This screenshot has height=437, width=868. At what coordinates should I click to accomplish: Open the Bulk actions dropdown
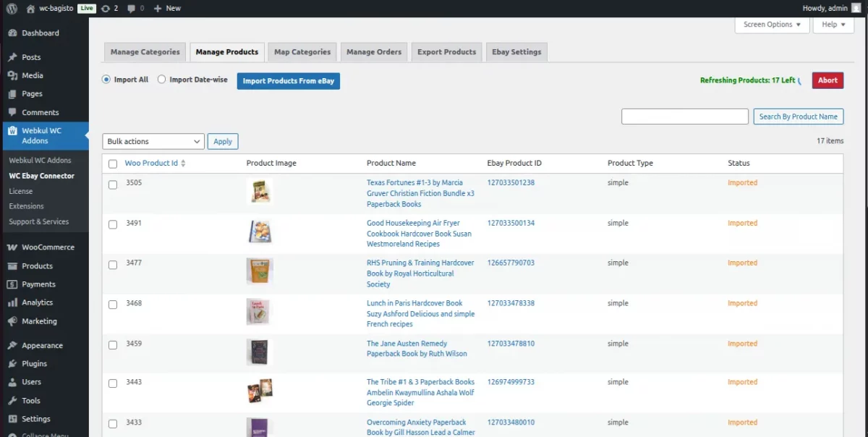(153, 142)
